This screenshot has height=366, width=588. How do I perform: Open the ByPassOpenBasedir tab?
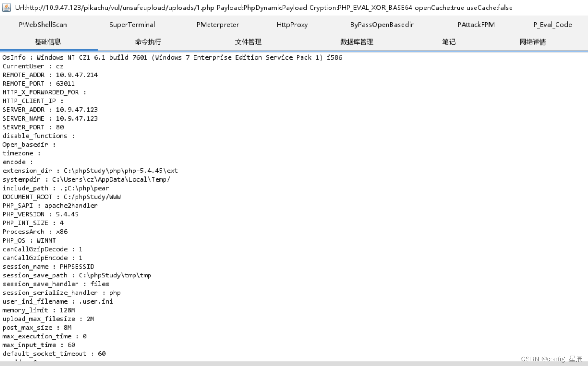[382, 25]
